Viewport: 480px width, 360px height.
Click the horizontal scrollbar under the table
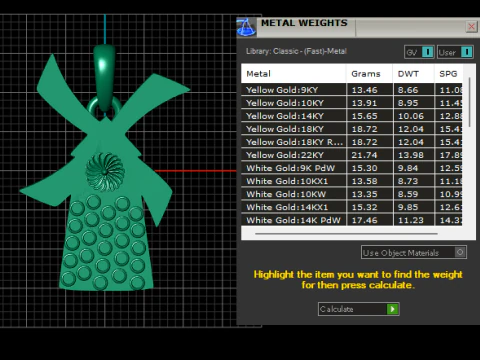tap(346, 234)
